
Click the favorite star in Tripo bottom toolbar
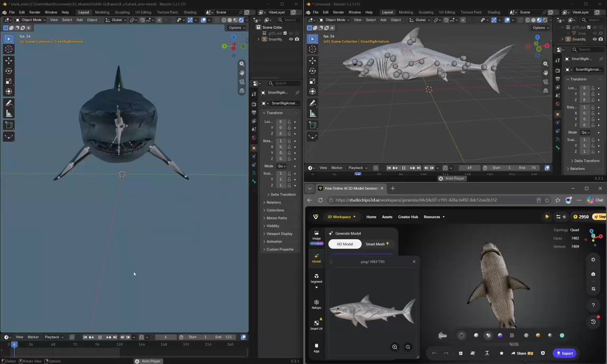click(501, 353)
